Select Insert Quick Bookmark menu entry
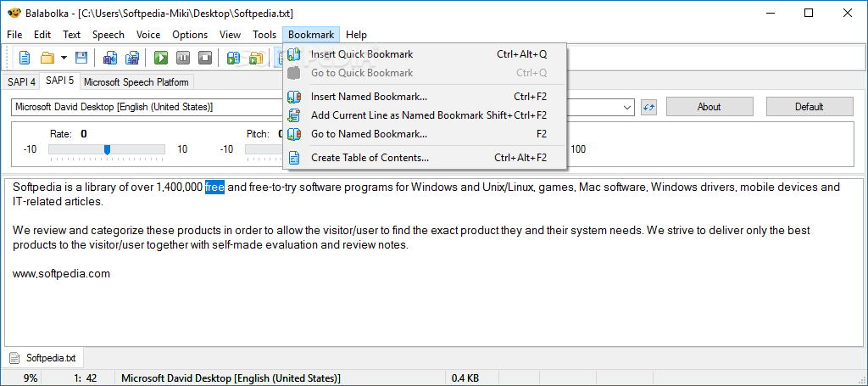Screen dimensions: 868x386 [x=426, y=54]
